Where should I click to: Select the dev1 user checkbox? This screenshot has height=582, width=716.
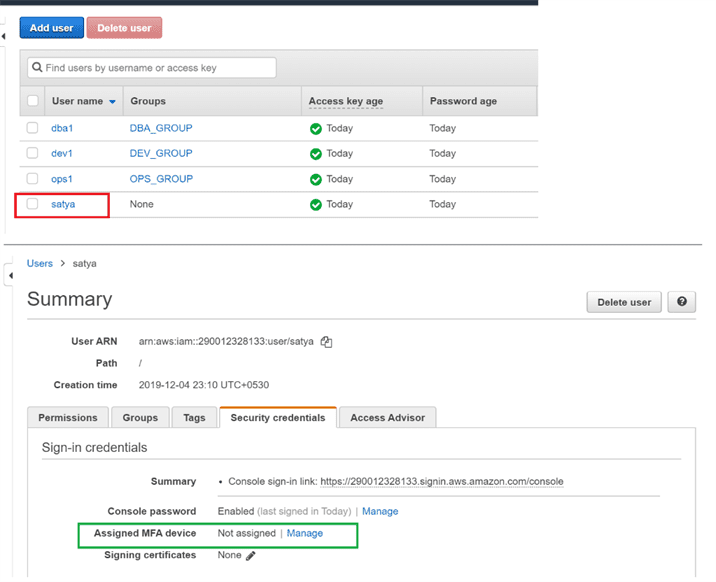coord(33,154)
